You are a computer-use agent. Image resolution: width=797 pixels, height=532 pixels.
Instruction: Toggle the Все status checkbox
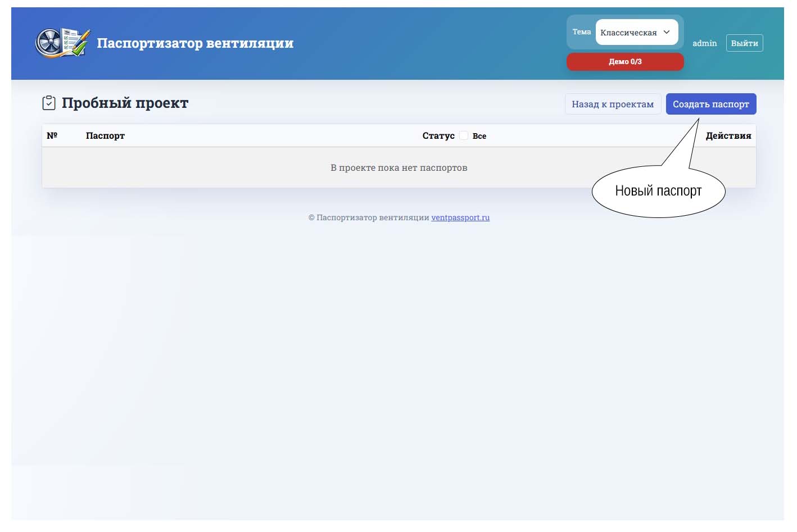pos(464,135)
